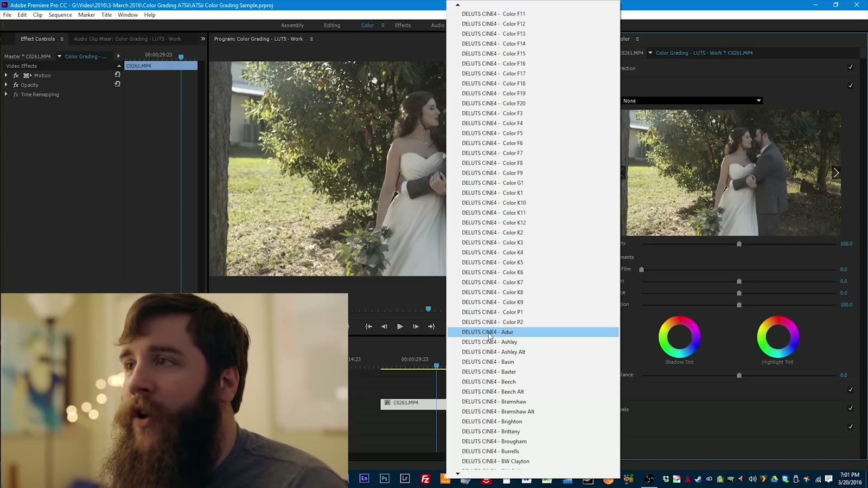Switch to the Effects workspace
Screen dimensions: 868x488
coord(403,25)
